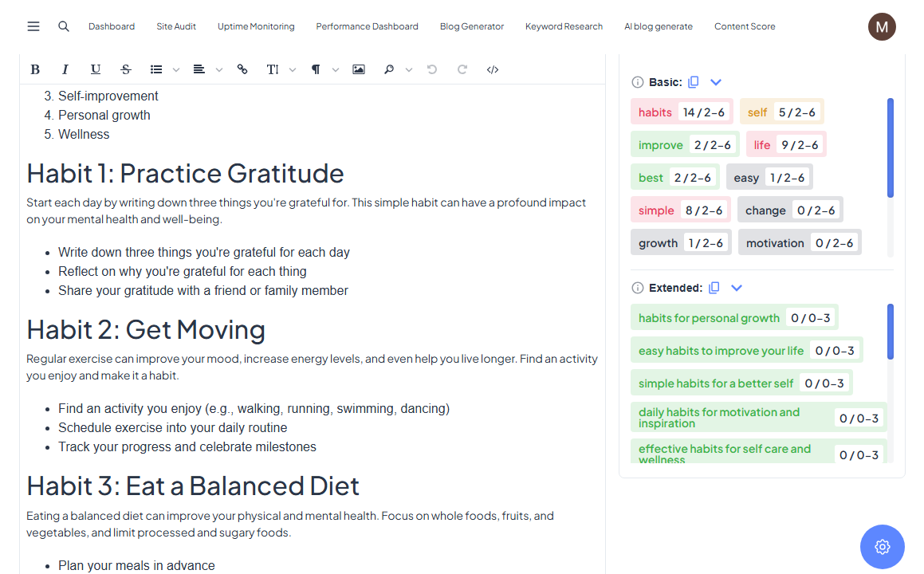924x574 pixels.
Task: Apply strikethrough text formatting
Action: pyautogui.click(x=126, y=69)
